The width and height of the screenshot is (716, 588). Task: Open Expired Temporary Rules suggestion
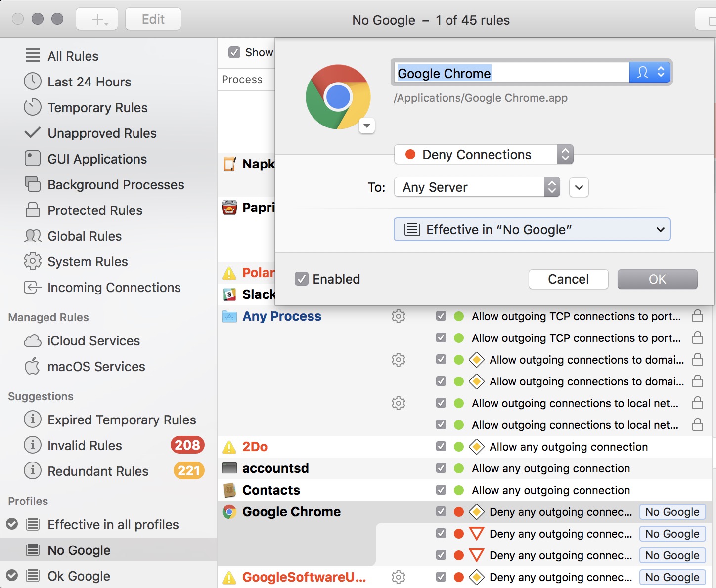[108, 420]
